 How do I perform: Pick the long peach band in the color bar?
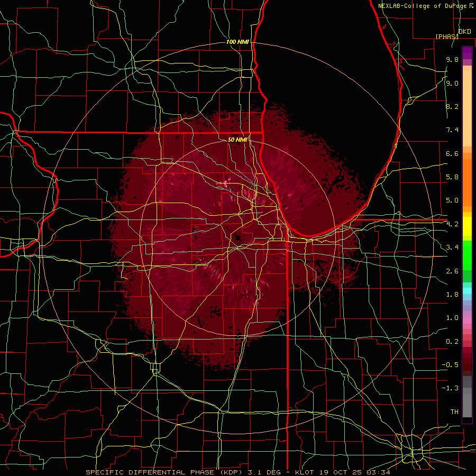point(467,108)
